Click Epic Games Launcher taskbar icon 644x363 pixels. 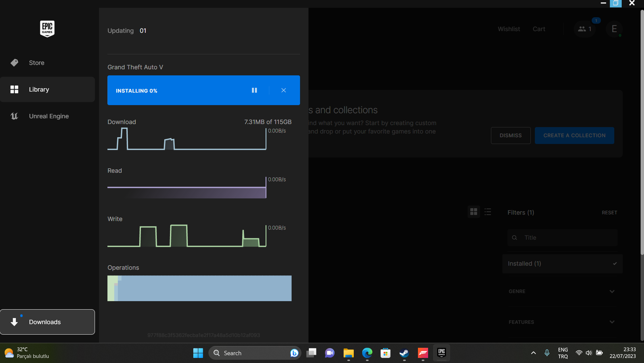(441, 353)
